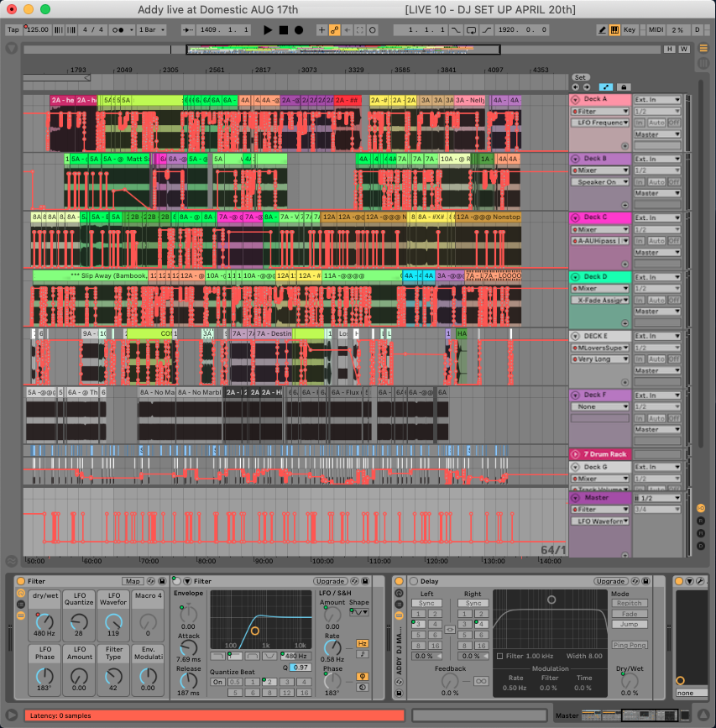The width and height of the screenshot is (716, 728).
Task: Click the Key map mode switch
Action: [630, 29]
